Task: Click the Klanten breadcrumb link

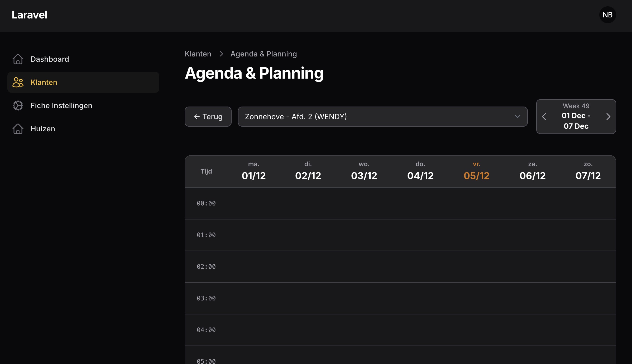Action: click(198, 54)
